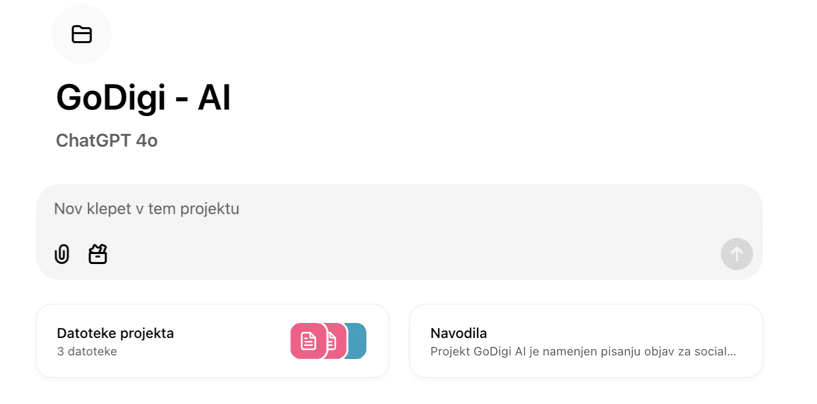The image size is (817, 404).
Task: Click the middle pink document icon
Action: tap(335, 341)
